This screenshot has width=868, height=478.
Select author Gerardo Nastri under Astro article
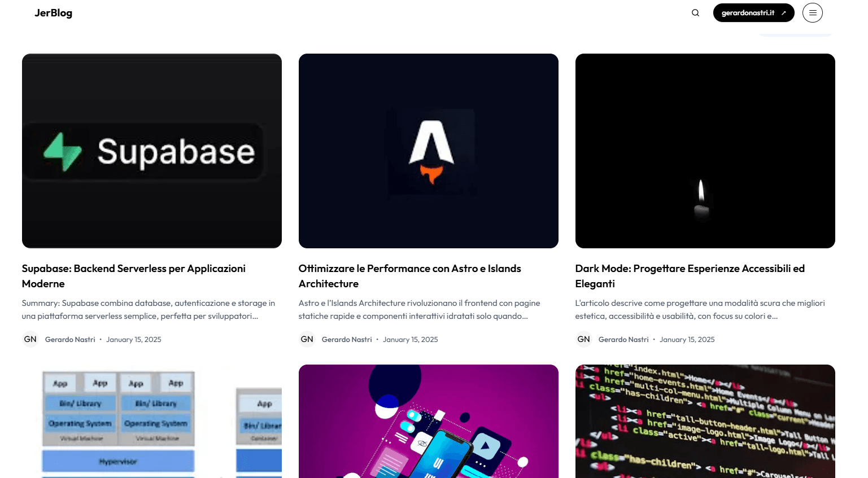coord(347,340)
